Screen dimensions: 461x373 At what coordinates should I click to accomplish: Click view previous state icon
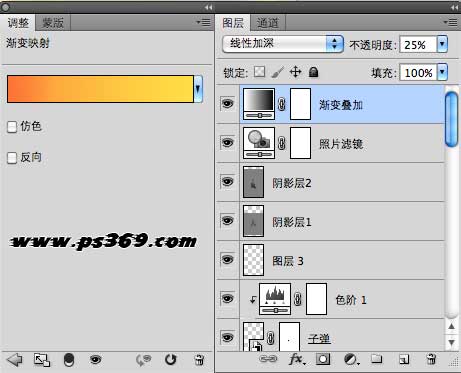143,360
